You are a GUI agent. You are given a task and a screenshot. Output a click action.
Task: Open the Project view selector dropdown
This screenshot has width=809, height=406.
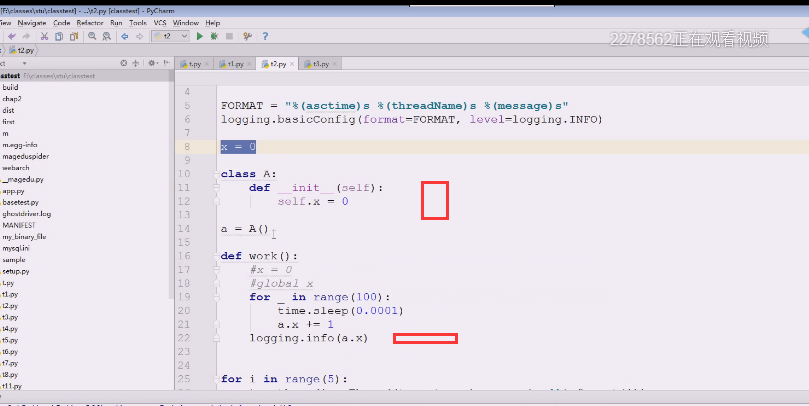[x=24, y=63]
